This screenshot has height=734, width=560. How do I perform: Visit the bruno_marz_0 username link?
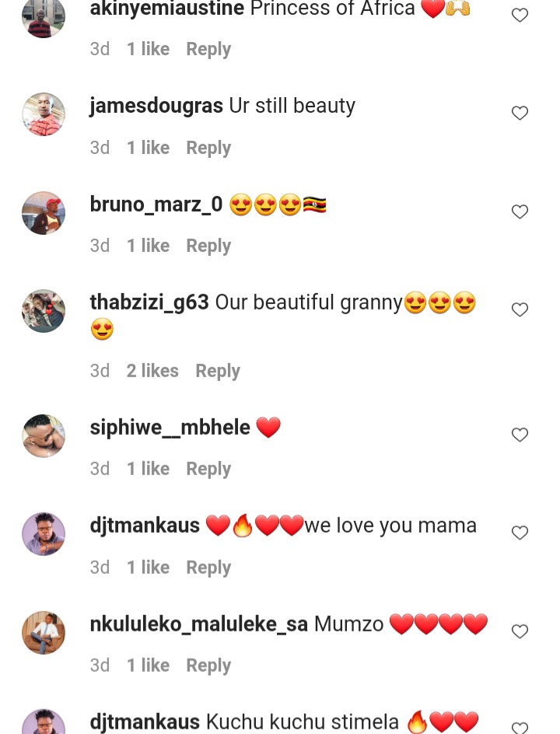[156, 204]
